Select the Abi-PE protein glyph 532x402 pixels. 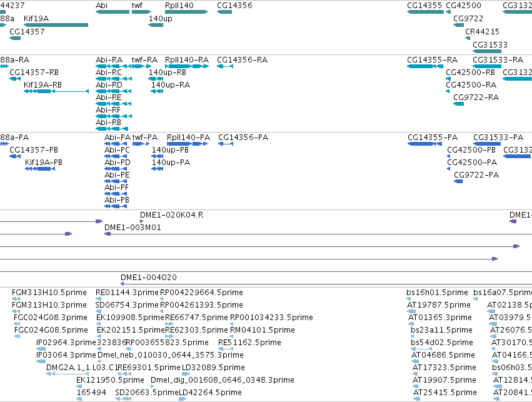(x=116, y=181)
